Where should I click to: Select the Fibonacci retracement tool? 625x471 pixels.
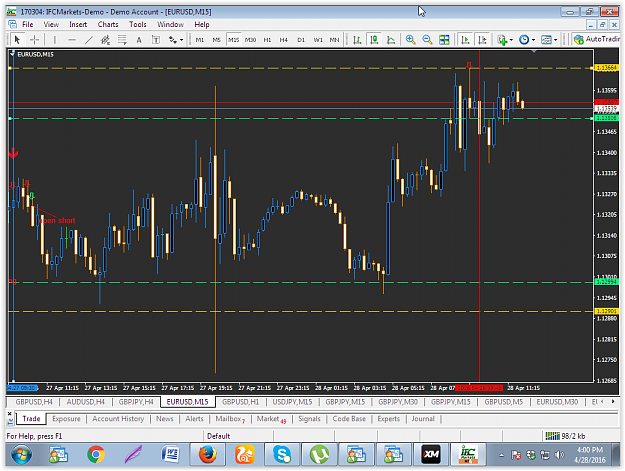(x=122, y=40)
